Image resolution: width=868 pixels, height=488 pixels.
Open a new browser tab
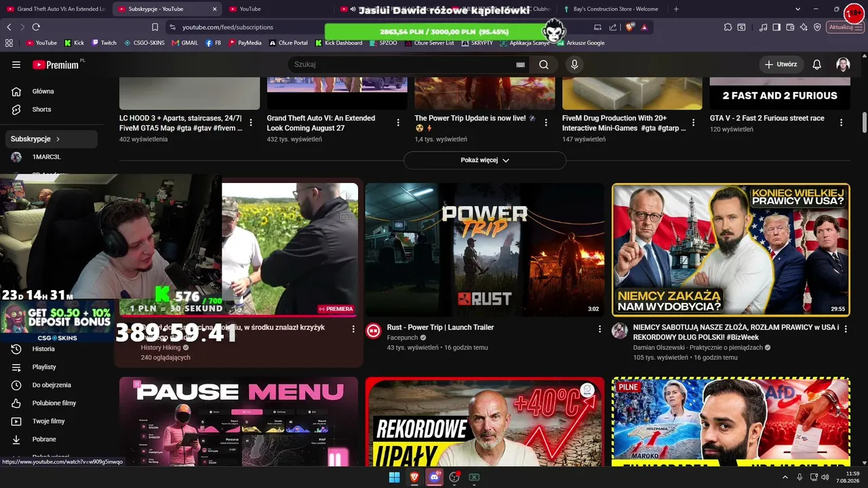point(676,9)
